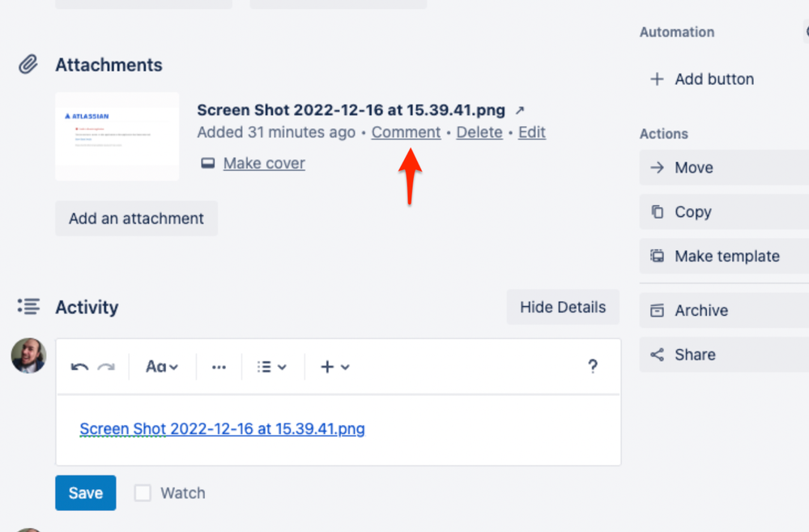Click the Delete attachment link
Screen dimensions: 809x532
point(479,133)
